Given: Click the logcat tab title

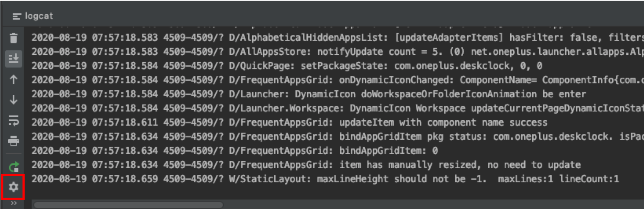Looking at the screenshot, I should point(39,16).
